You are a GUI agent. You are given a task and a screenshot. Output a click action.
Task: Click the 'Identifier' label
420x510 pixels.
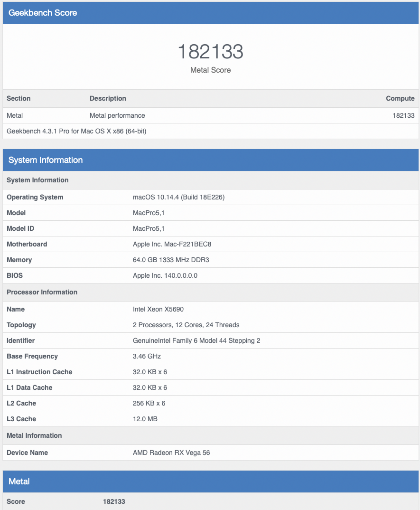pyautogui.click(x=20, y=340)
